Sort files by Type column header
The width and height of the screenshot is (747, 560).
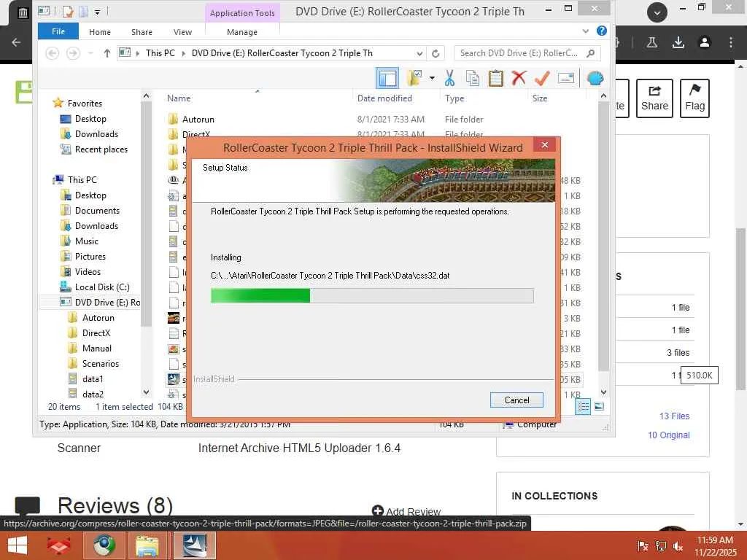click(x=454, y=98)
